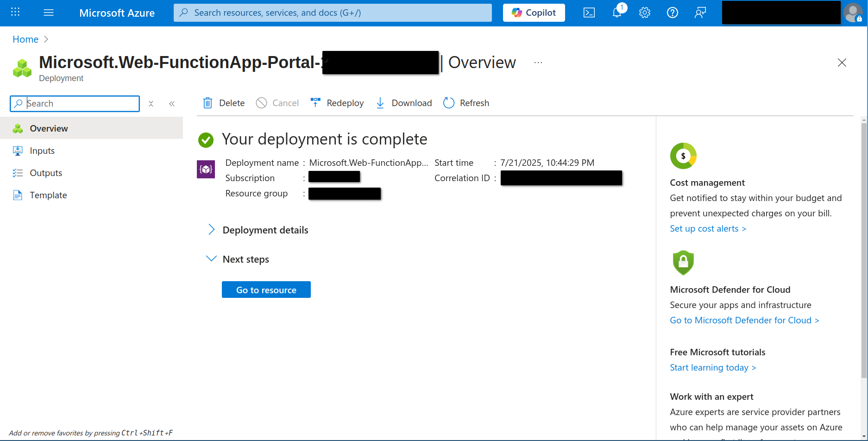The width and height of the screenshot is (868, 441).
Task: Clear the sidebar search with the X icon
Action: (151, 104)
